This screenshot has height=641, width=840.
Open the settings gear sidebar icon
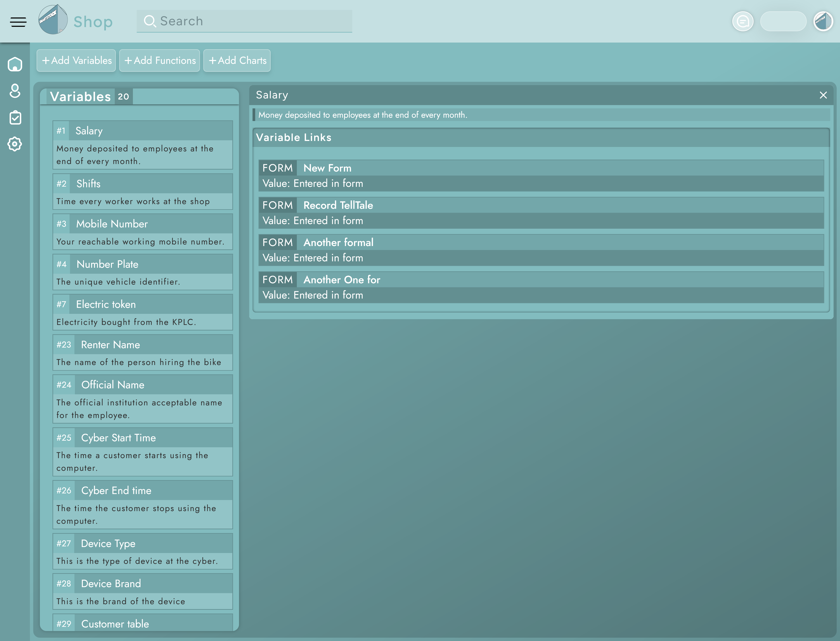pos(15,144)
